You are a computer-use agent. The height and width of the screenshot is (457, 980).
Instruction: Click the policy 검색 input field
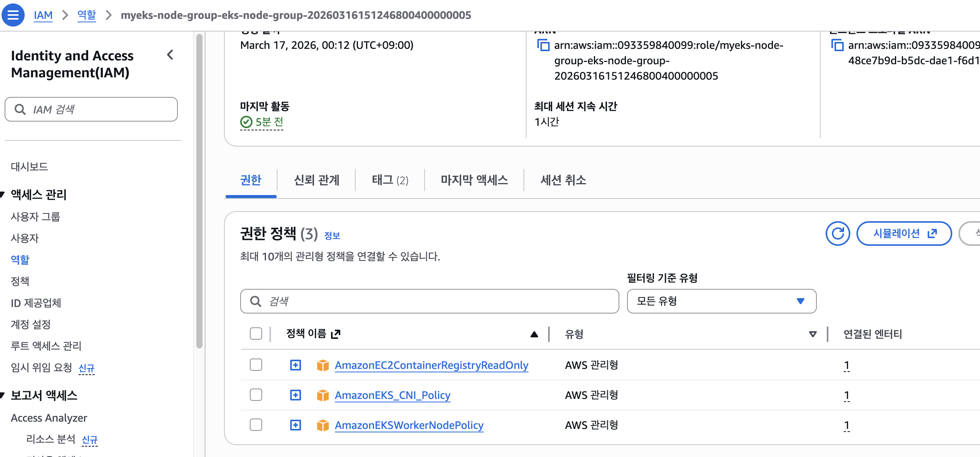[430, 301]
